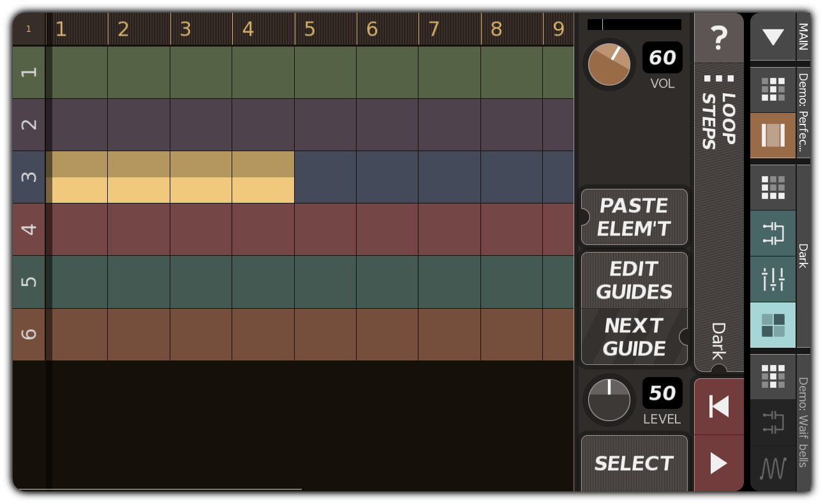823x504 pixels.
Task: Click the waveform icon under Demo: Waif bells
Action: pyautogui.click(x=773, y=469)
